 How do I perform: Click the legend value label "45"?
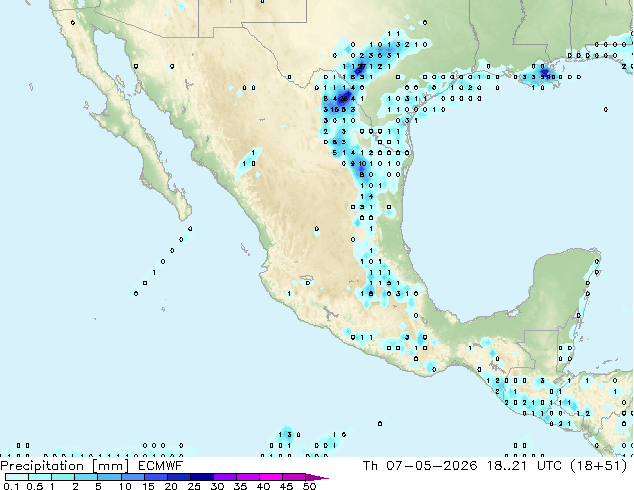(x=286, y=486)
